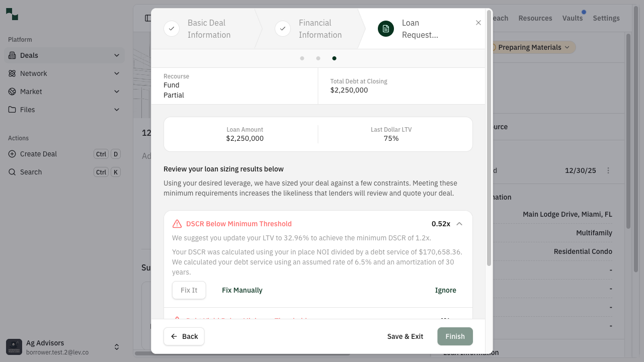Screen dimensions: 644x362
Task: Open Search using the magnifier icon
Action: [x=12, y=172]
